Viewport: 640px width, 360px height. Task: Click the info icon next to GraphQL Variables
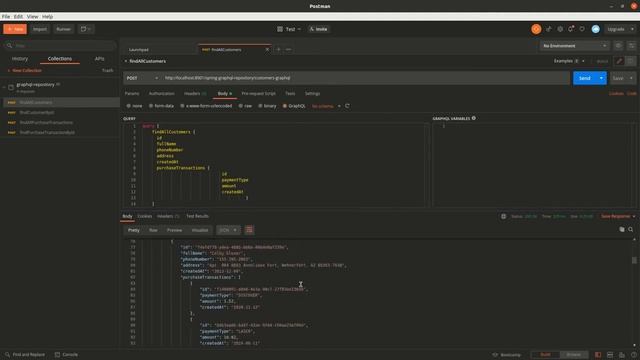(x=473, y=118)
